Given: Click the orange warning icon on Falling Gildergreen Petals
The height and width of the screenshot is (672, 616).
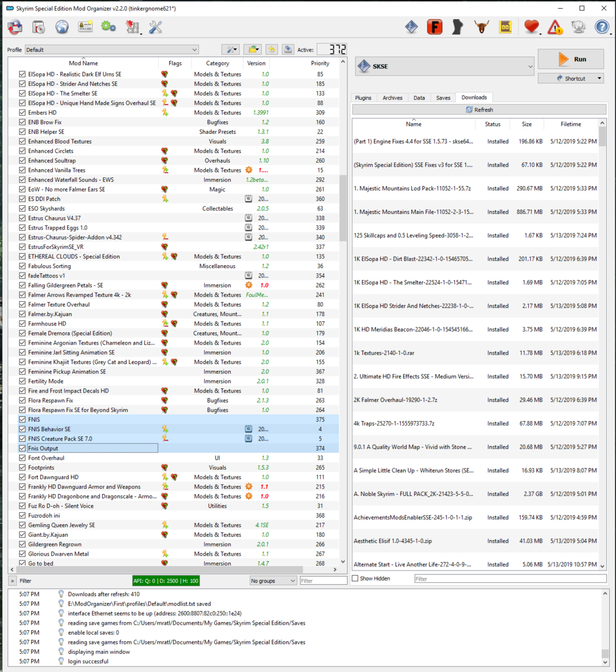Looking at the screenshot, I should click(x=249, y=285).
